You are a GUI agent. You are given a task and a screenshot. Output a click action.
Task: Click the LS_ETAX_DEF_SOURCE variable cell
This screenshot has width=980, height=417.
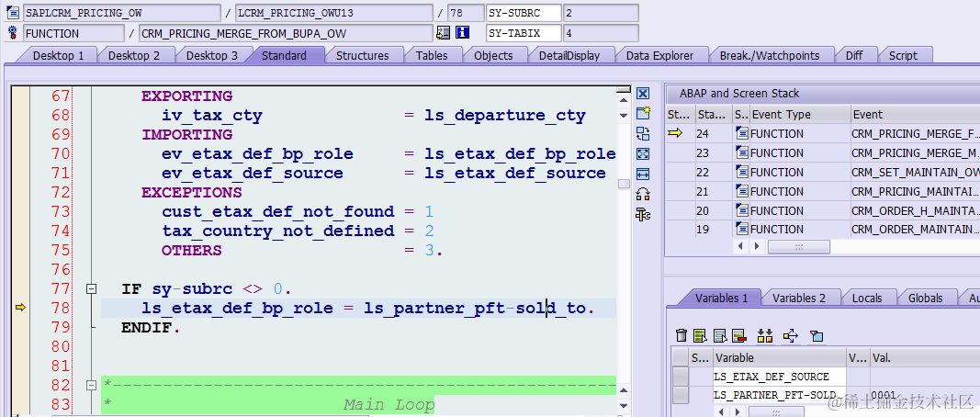(x=780, y=377)
